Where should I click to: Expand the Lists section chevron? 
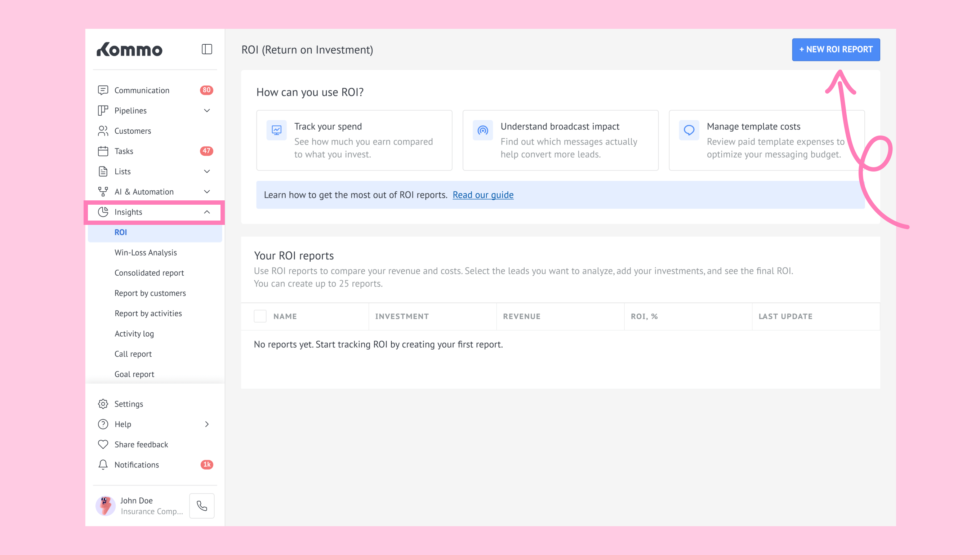pyautogui.click(x=207, y=171)
